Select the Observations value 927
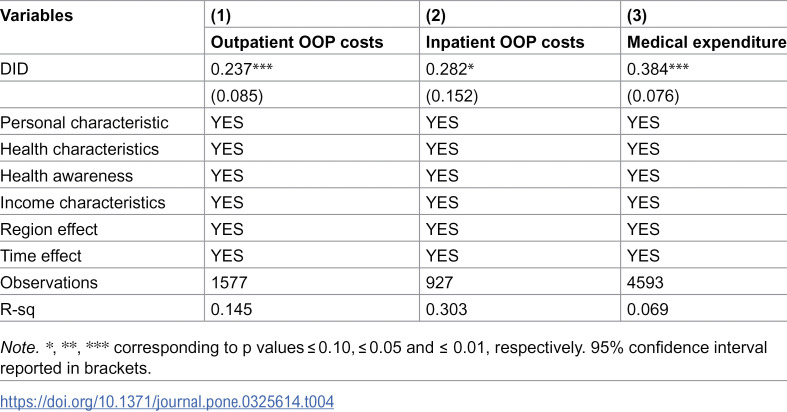The height and width of the screenshot is (412, 787). coord(439,283)
